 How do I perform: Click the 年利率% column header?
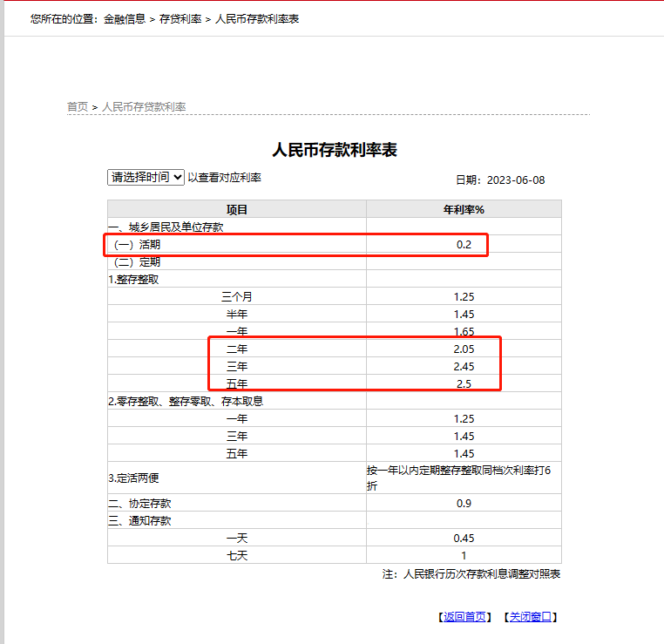pos(464,210)
